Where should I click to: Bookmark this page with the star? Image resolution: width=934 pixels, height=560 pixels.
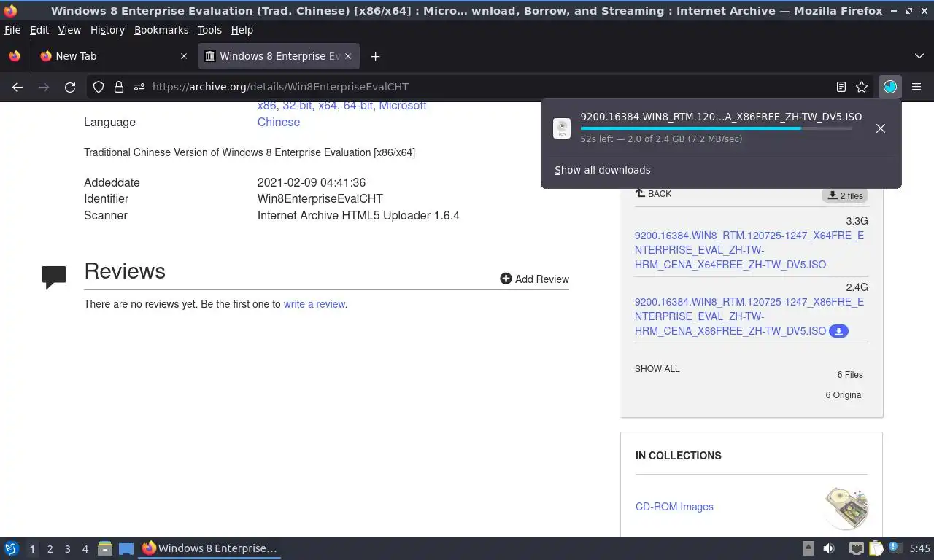coord(862,87)
